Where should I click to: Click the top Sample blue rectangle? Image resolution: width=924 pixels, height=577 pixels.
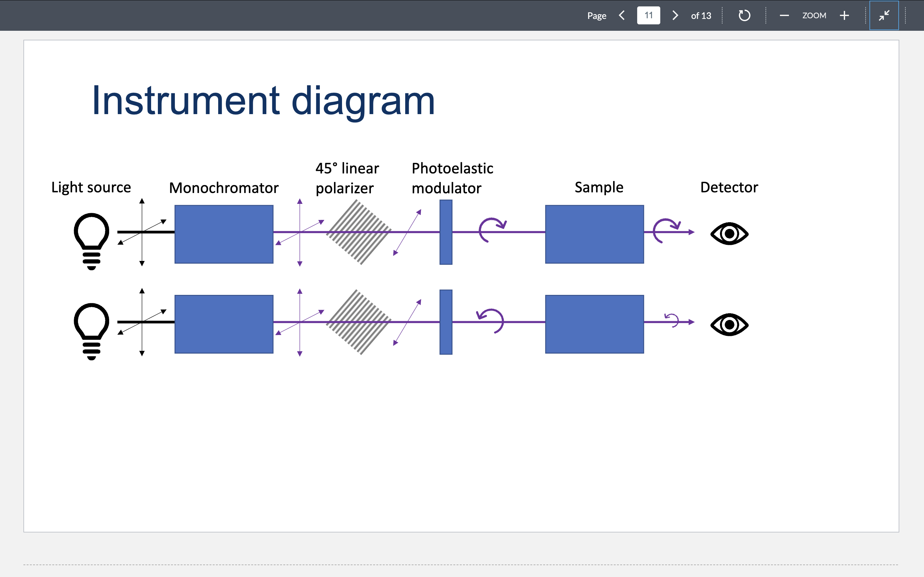click(x=594, y=234)
